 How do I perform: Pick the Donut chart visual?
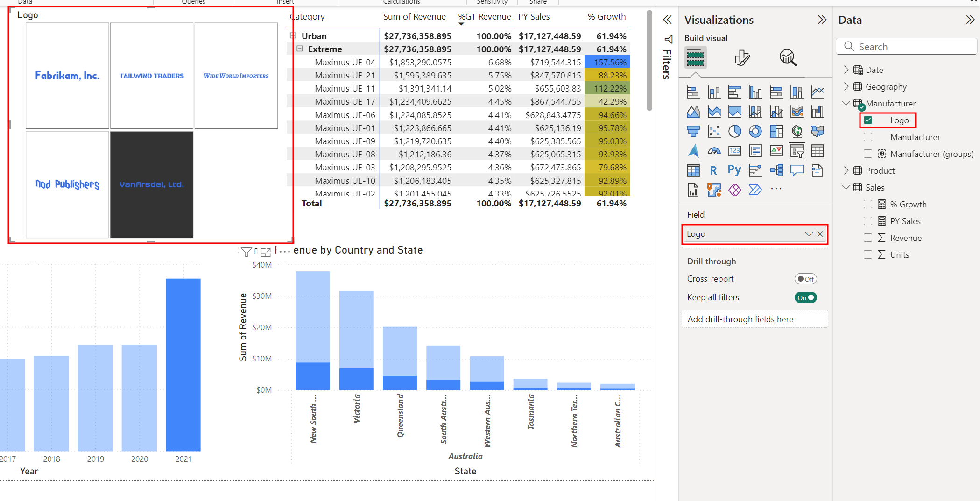[x=755, y=131]
